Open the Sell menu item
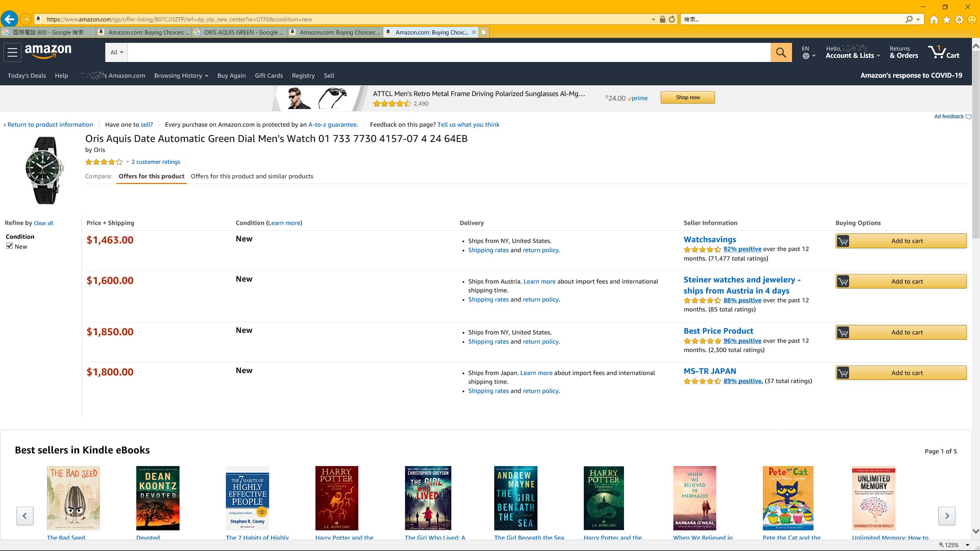 pyautogui.click(x=329, y=76)
